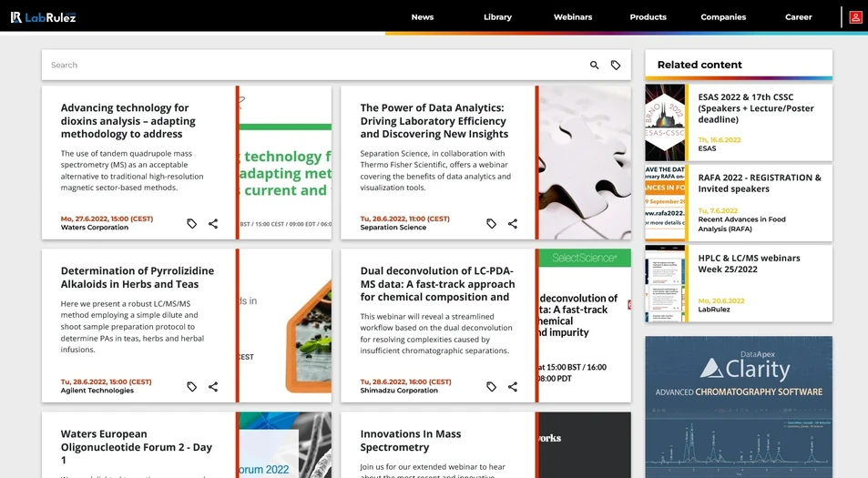Share the Pyrrolizidine Alkaloids webinar
Image resolution: width=868 pixels, height=478 pixels.
click(x=213, y=387)
